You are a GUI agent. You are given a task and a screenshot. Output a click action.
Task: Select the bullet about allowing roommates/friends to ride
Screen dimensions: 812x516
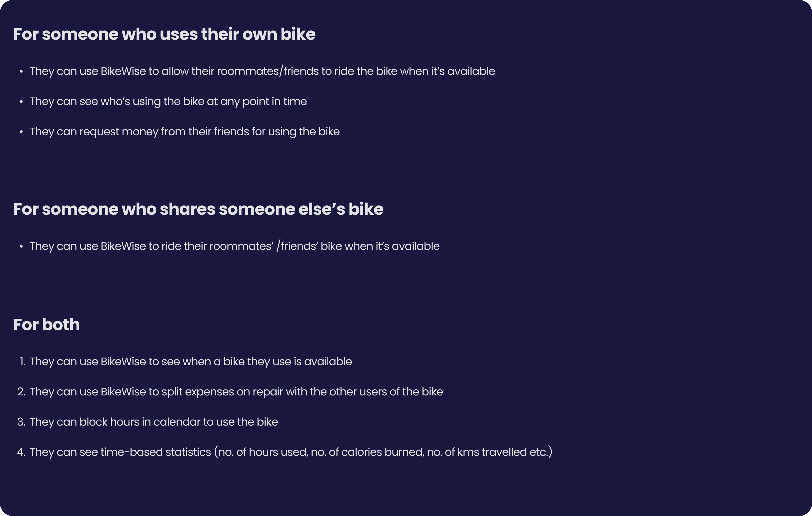[262, 71]
